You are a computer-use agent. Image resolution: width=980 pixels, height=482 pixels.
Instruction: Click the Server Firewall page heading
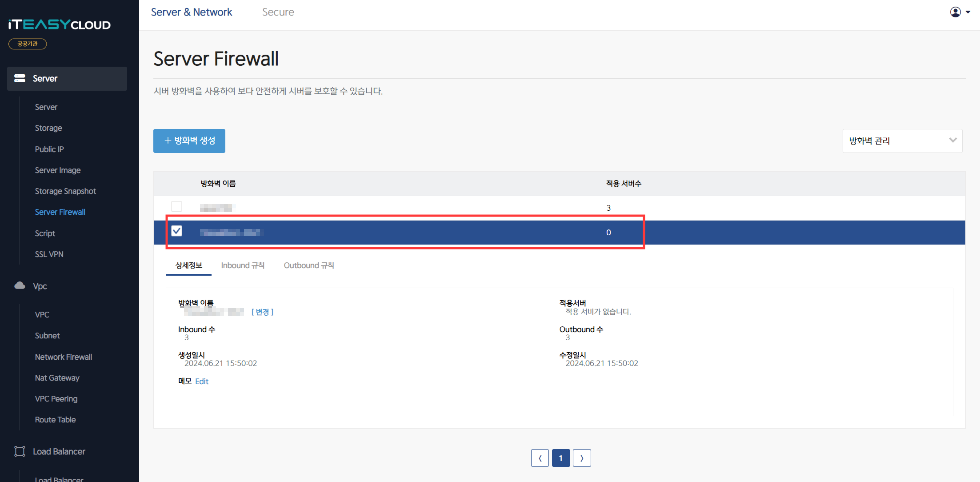coord(216,59)
